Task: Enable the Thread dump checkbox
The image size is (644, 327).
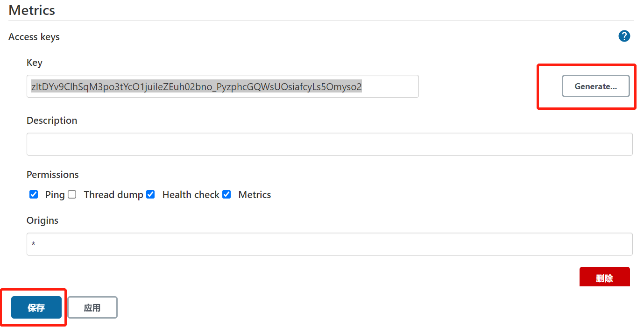Action: 72,194
